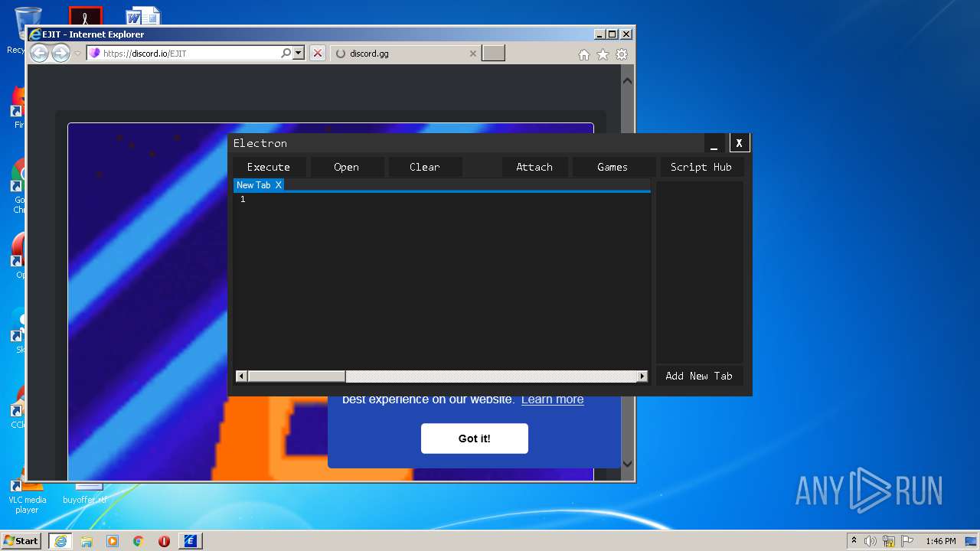980x551 pixels.
Task: Open the volume tray icon
Action: 871,541
